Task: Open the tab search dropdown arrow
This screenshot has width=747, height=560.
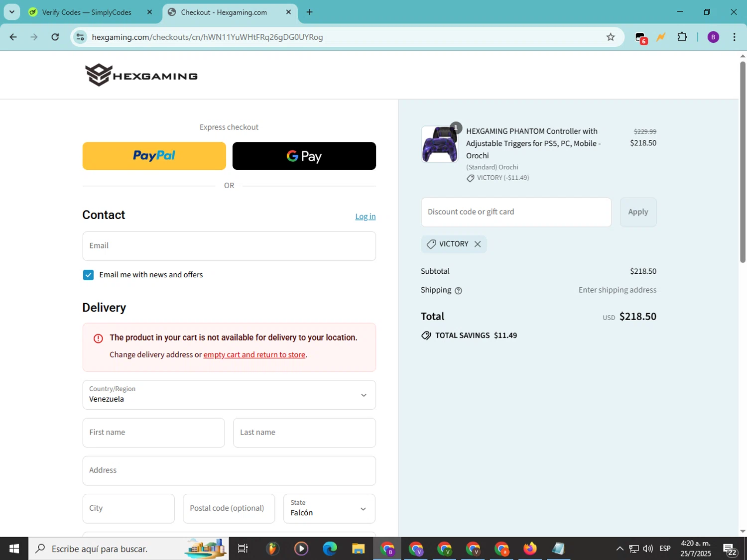Action: pos(11,12)
